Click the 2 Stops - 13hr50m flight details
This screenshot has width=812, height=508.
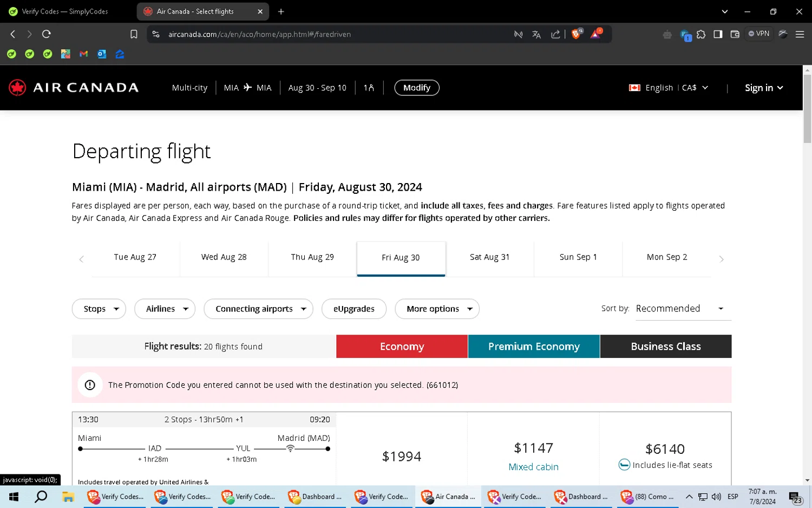(x=204, y=420)
